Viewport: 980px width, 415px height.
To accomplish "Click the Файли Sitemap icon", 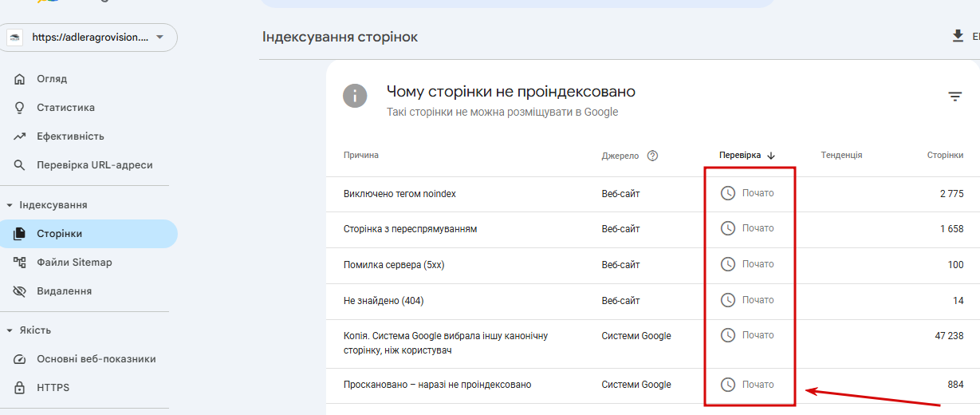I will (20, 263).
